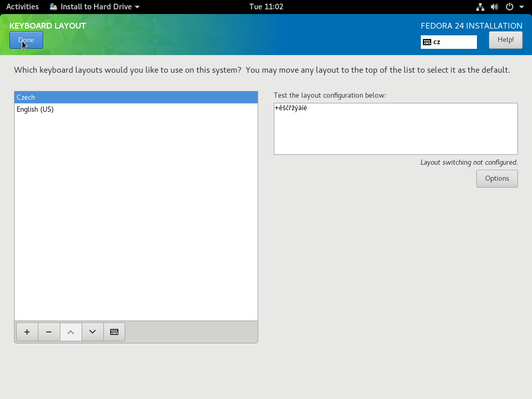Screen dimensions: 532x399
Task: Remove the selected keyboard layout
Action: (x=49, y=332)
